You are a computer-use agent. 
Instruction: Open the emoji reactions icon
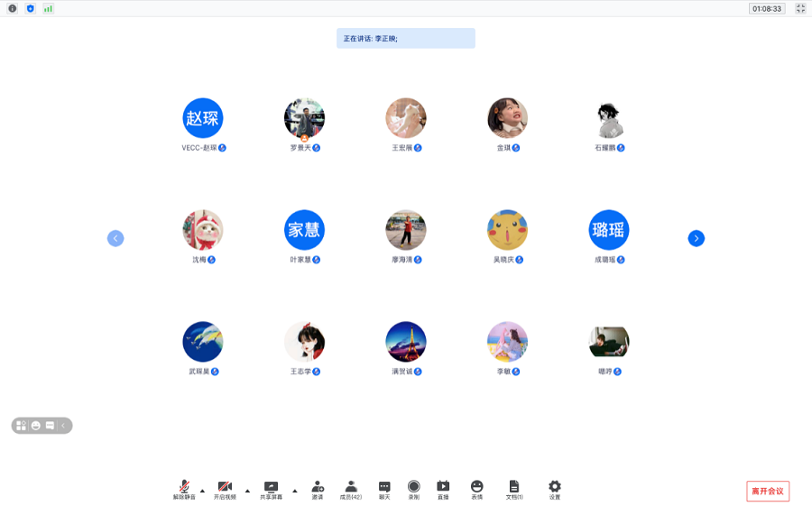point(476,489)
